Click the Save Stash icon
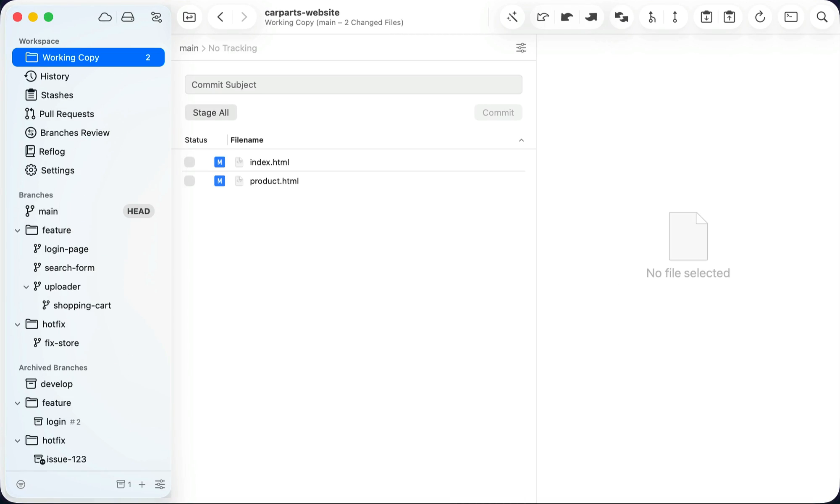 pos(706,17)
